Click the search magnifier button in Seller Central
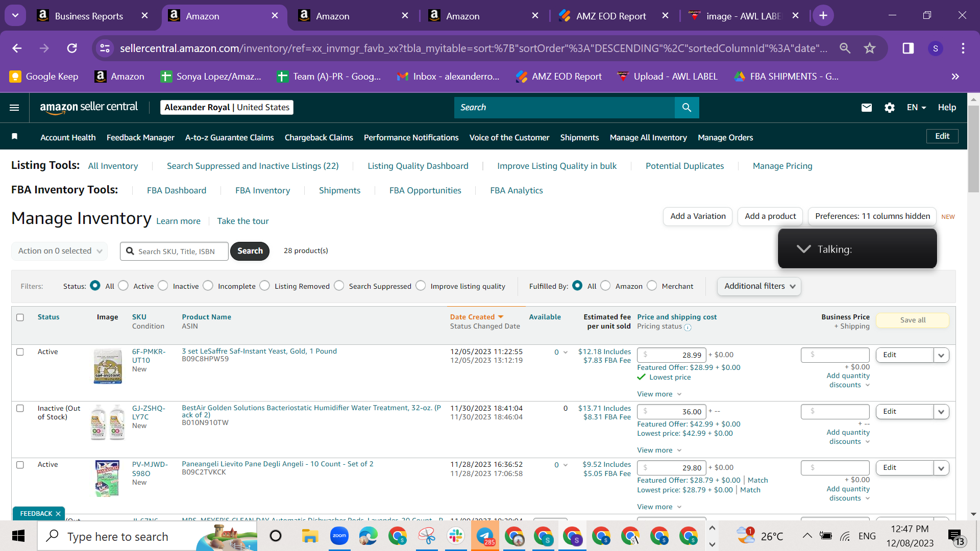This screenshot has width=980, height=551. [x=687, y=108]
